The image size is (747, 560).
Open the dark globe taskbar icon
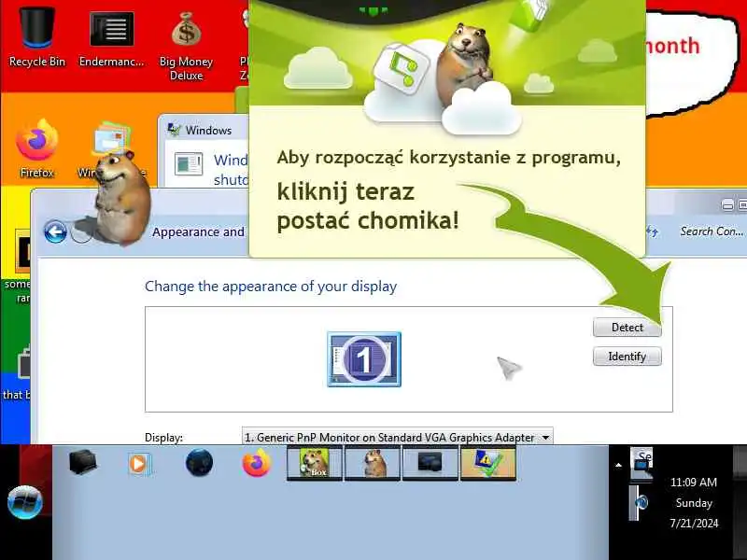point(199,463)
